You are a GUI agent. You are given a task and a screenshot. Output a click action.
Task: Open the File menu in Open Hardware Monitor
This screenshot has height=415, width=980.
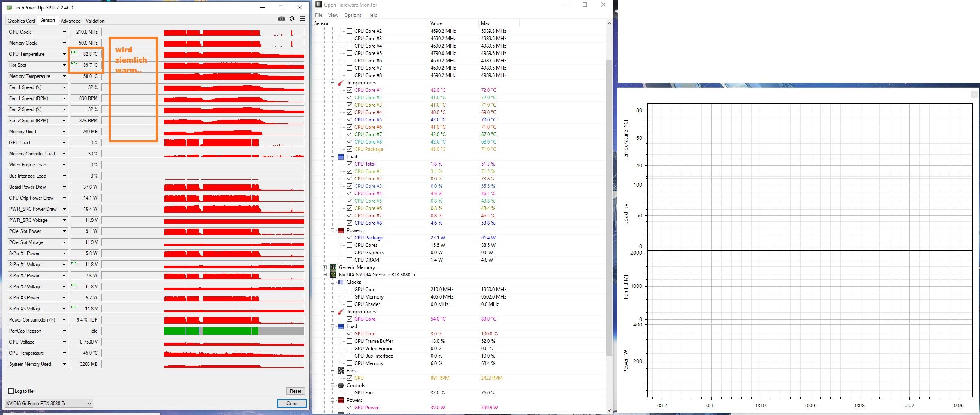(x=319, y=15)
